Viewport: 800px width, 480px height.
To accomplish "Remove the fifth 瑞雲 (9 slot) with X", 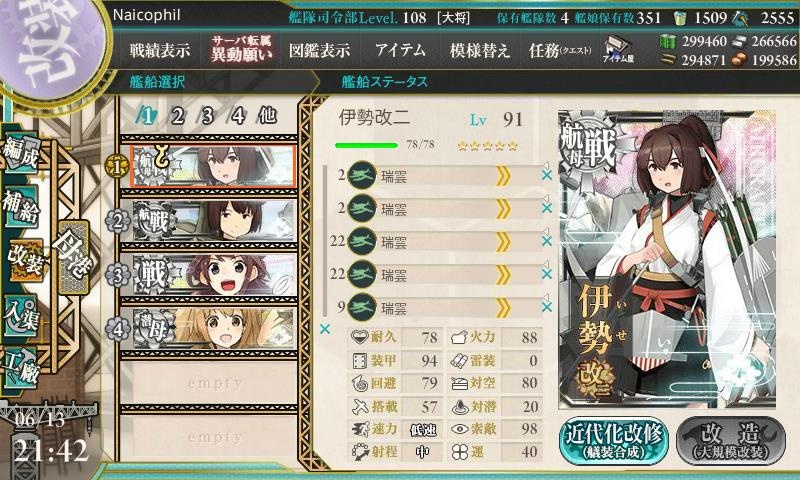I will click(547, 307).
